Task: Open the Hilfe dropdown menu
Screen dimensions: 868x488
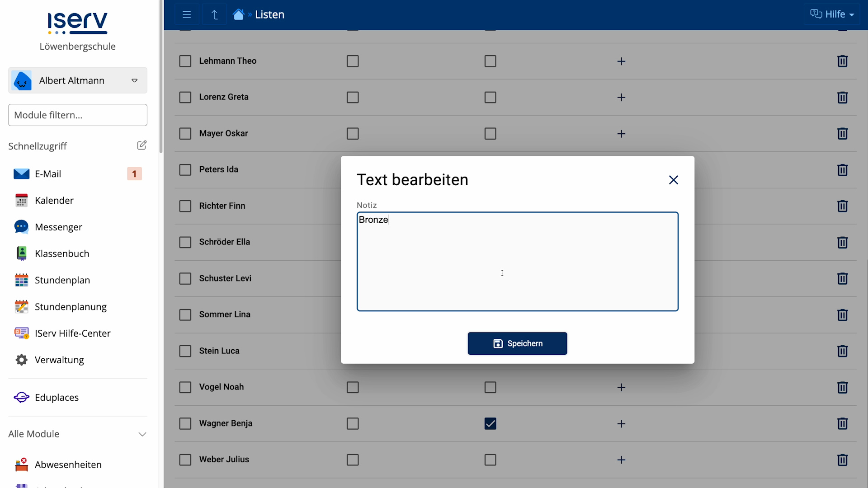Action: pos(832,14)
